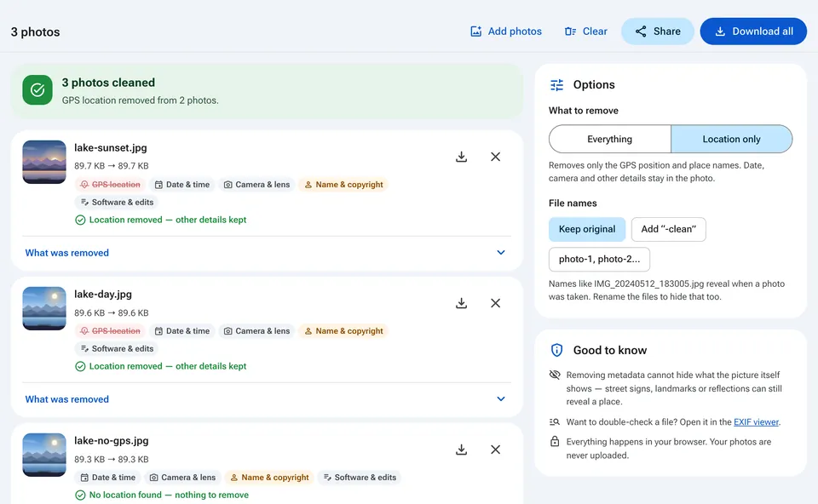The height and width of the screenshot is (504, 818).
Task: Choose Keep original file names
Action: [587, 229]
